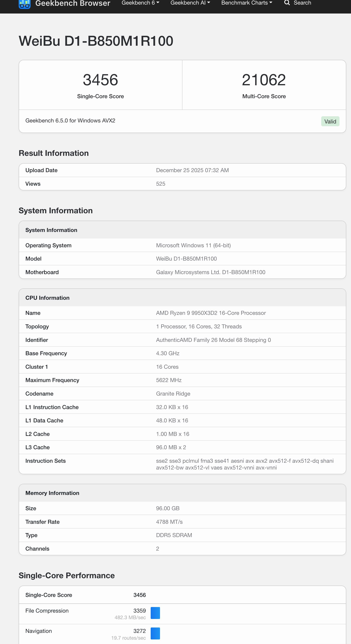Click topology value 1 Processor, 16 Cores
This screenshot has width=351, height=644.
click(x=199, y=327)
